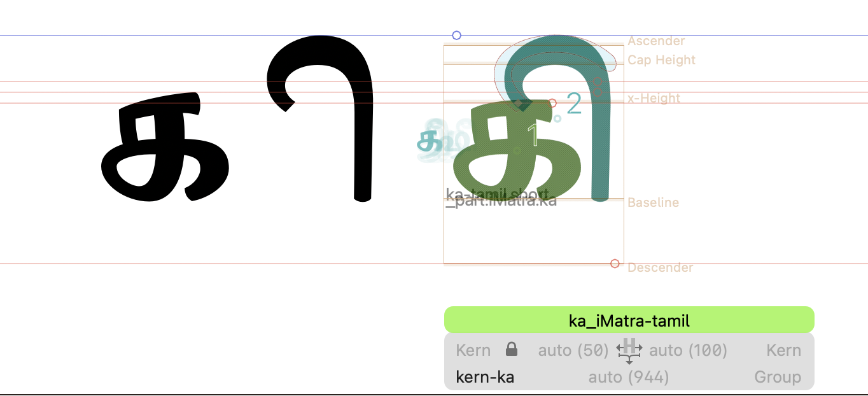Click the small teal anchor circle near number 2
Viewport: 868px width, 396px height.
[x=557, y=118]
